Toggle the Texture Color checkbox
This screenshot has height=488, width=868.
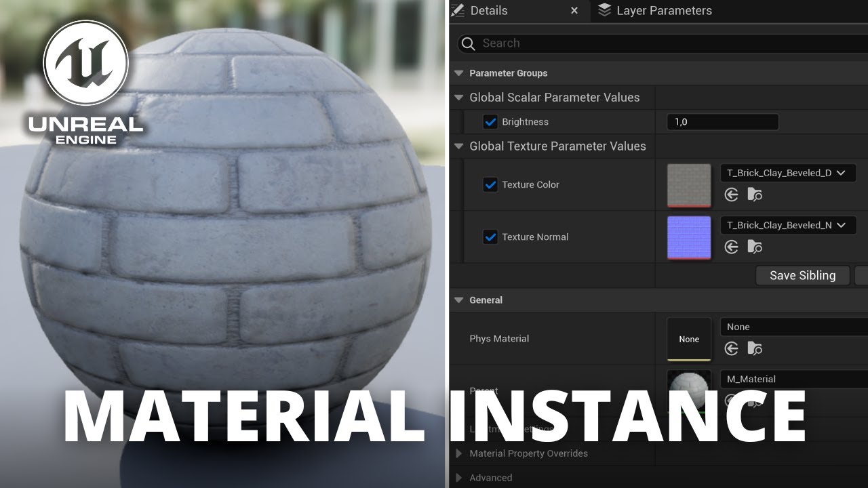(x=490, y=184)
